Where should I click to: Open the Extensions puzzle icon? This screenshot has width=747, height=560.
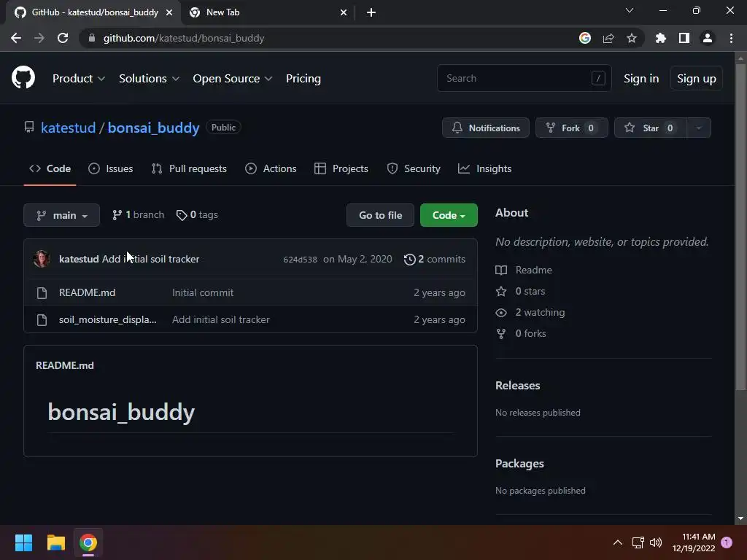(x=660, y=38)
